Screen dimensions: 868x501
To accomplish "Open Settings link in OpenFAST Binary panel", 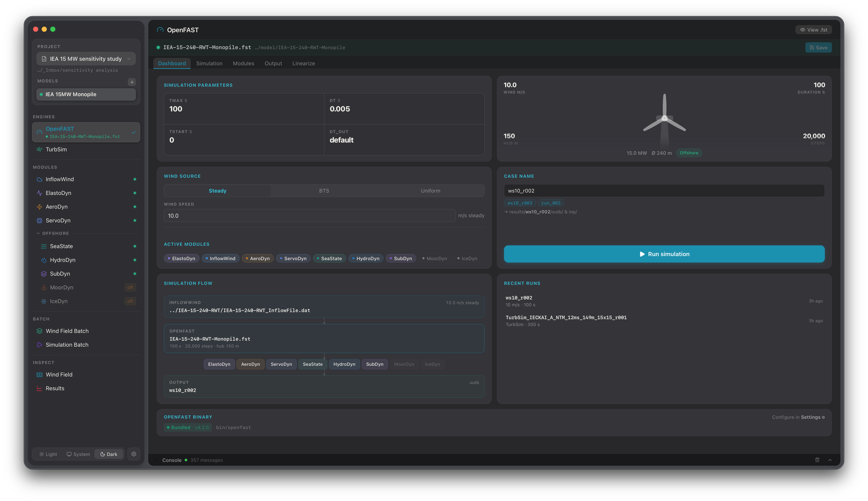I will pos(812,417).
